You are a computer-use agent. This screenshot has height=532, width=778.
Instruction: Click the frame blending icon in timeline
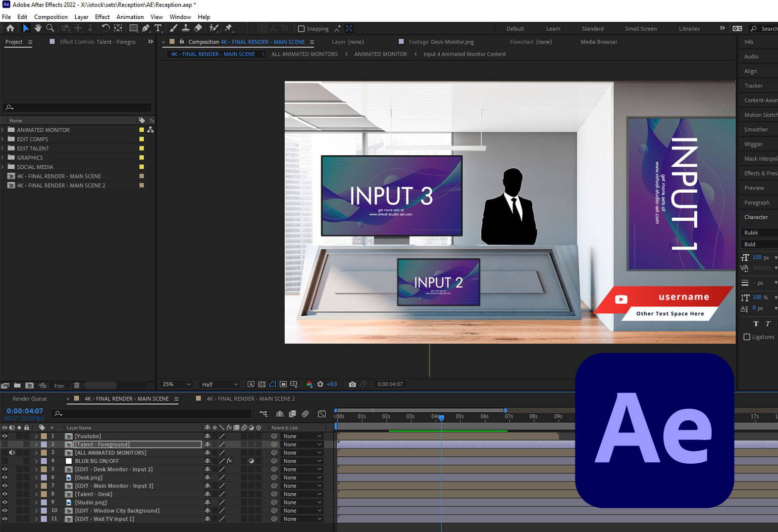pyautogui.click(x=293, y=414)
